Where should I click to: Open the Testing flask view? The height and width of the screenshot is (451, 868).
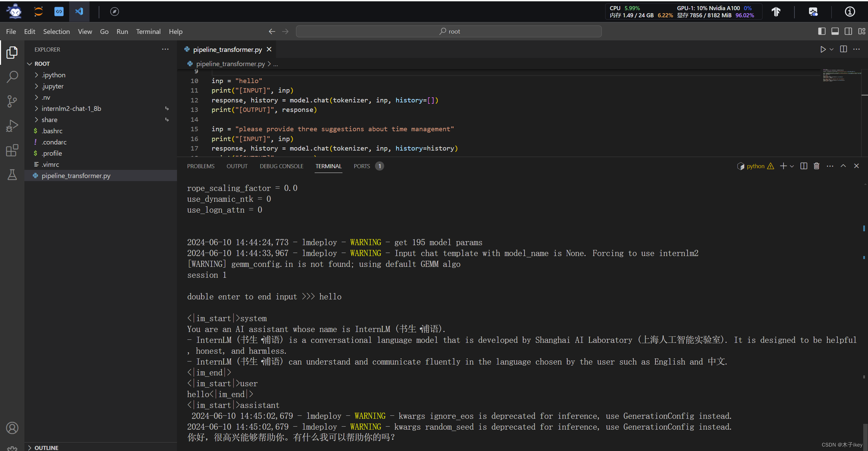[x=12, y=175]
